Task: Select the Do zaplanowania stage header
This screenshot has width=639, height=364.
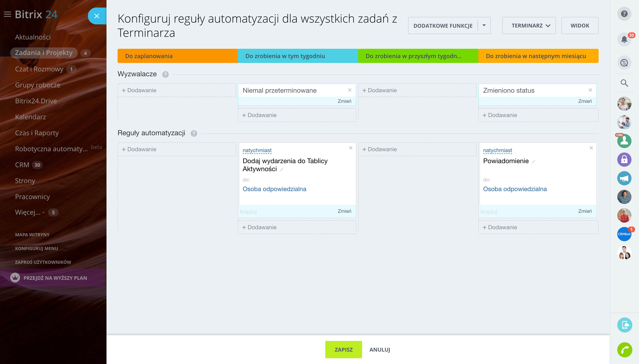Action: 178,56
